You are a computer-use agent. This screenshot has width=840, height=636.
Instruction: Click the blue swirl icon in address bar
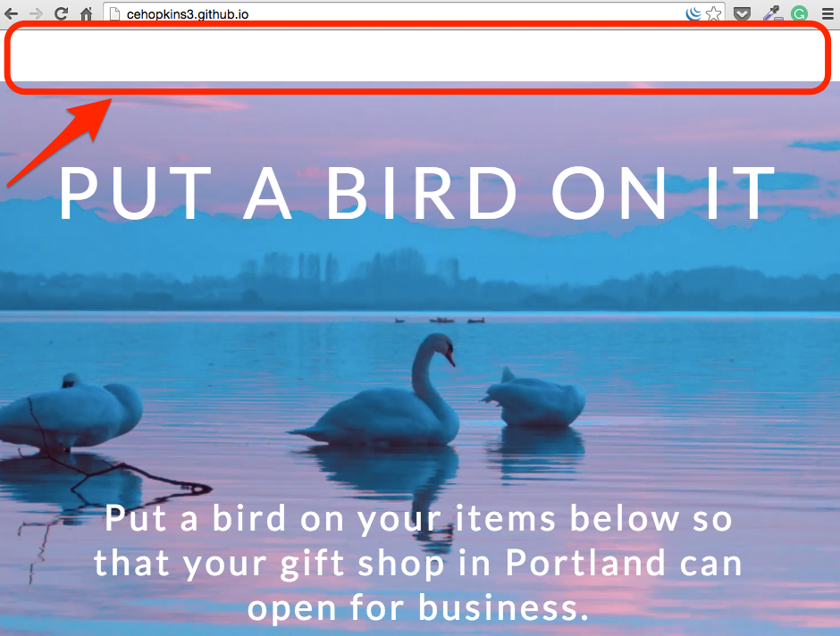[693, 13]
